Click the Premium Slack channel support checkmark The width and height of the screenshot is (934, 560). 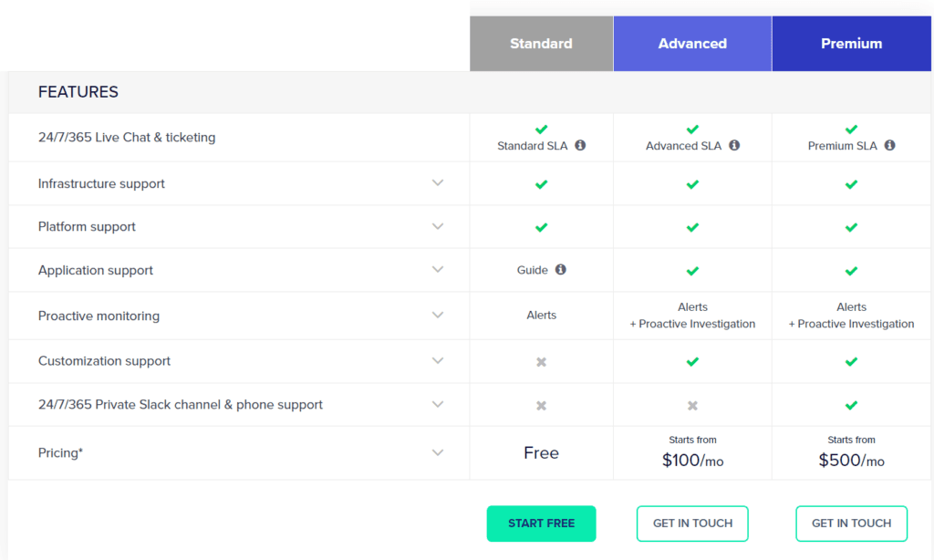851,404
